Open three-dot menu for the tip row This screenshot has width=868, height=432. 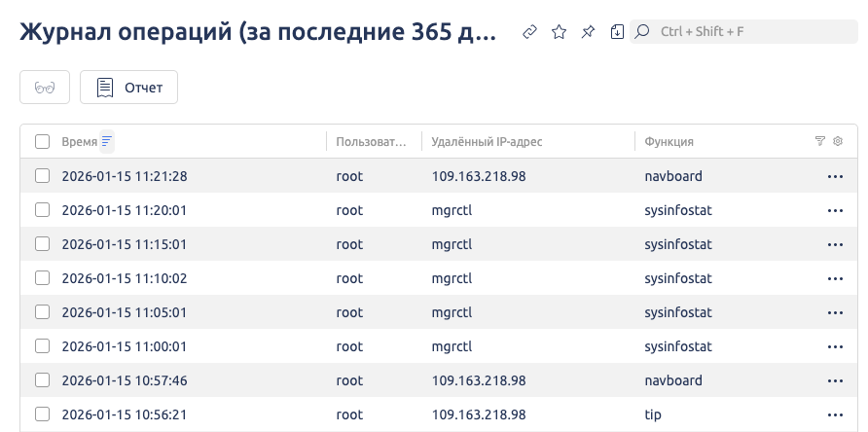pos(834,414)
